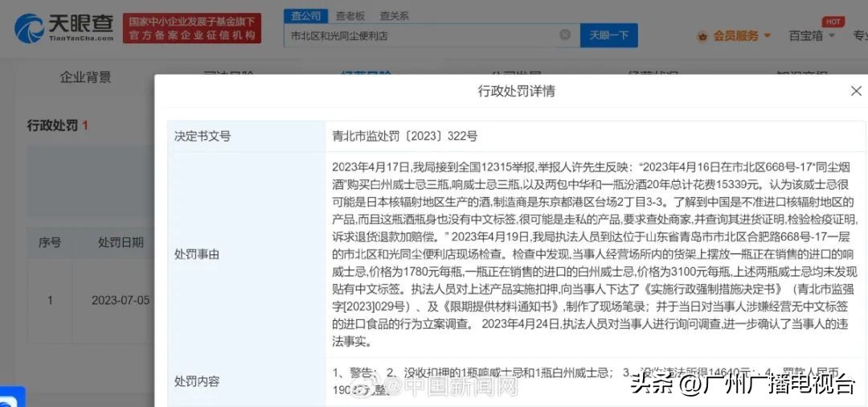
Task: Switch to the 查老板 search tab
Action: pos(350,15)
